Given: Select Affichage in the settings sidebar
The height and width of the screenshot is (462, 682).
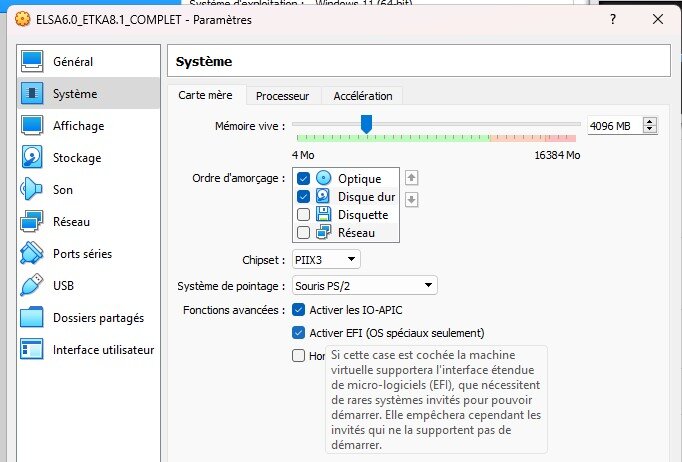Looking at the screenshot, I should (x=78, y=126).
